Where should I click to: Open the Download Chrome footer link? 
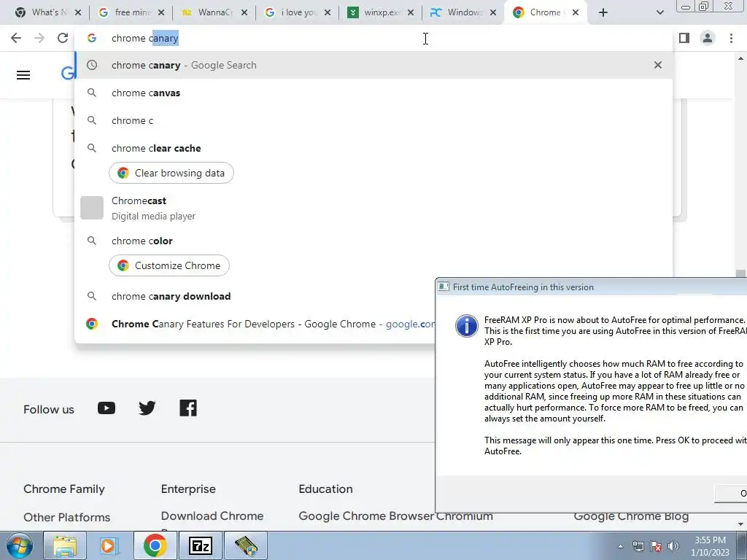pos(212,516)
